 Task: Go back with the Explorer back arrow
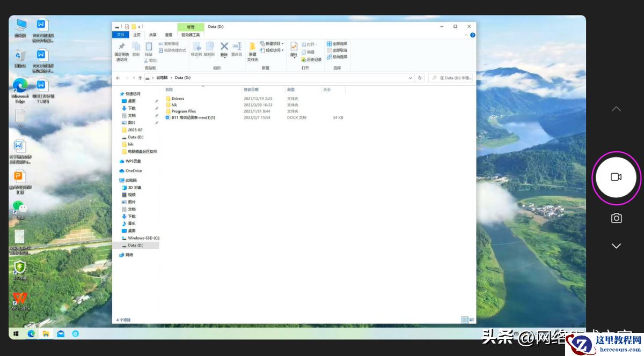coord(119,78)
